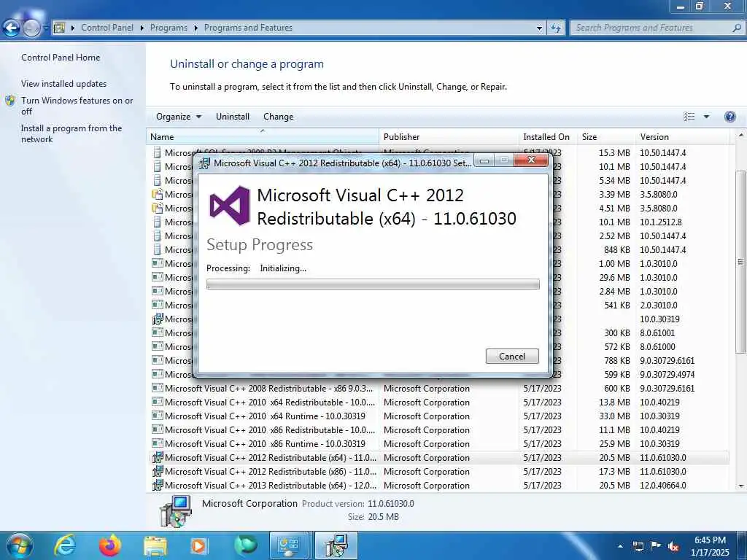Sort by the Publisher column header
This screenshot has height=560, width=747.
tap(449, 136)
